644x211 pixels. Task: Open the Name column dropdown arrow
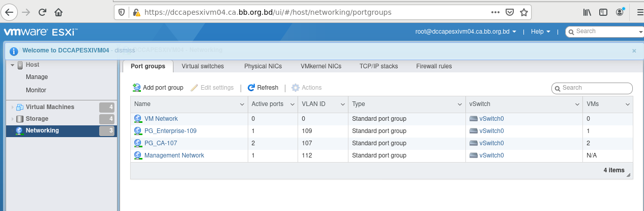(x=242, y=104)
